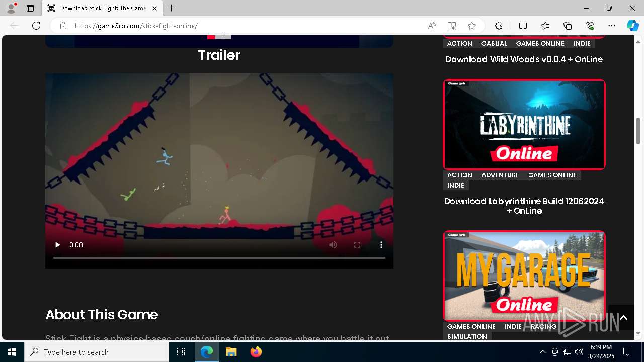Open the volume control in tray
The image size is (644, 362).
click(x=579, y=352)
